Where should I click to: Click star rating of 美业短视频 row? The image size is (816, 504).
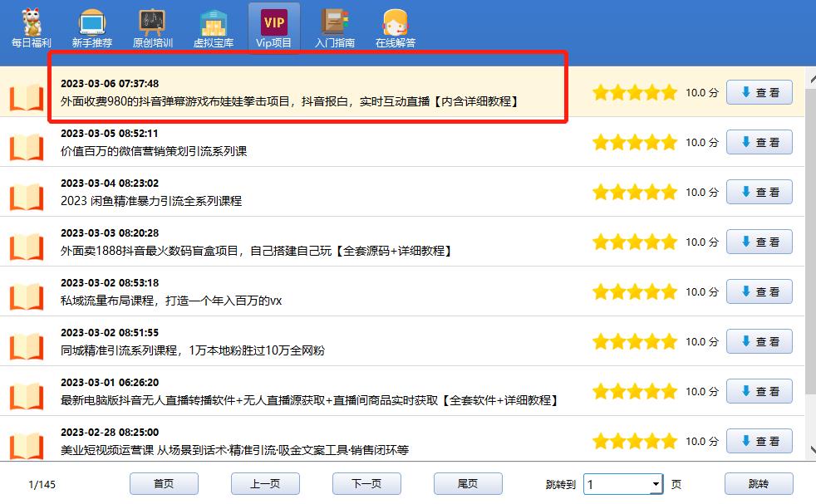tap(634, 441)
